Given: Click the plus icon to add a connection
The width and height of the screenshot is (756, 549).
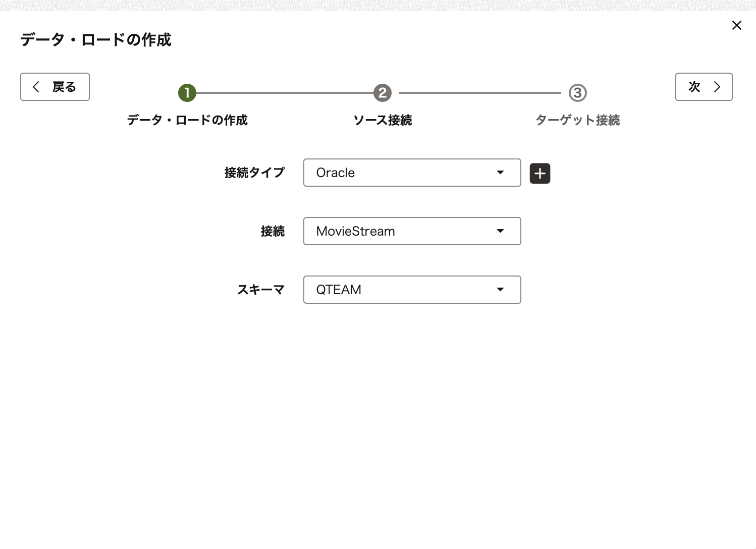Looking at the screenshot, I should coord(540,174).
